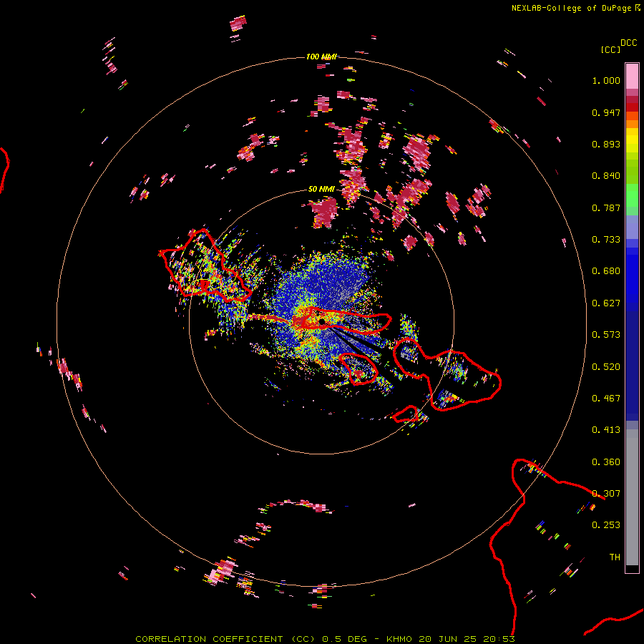The height and width of the screenshot is (644, 644).
Task: Click the 0.467 scale value
Action: tap(606, 399)
